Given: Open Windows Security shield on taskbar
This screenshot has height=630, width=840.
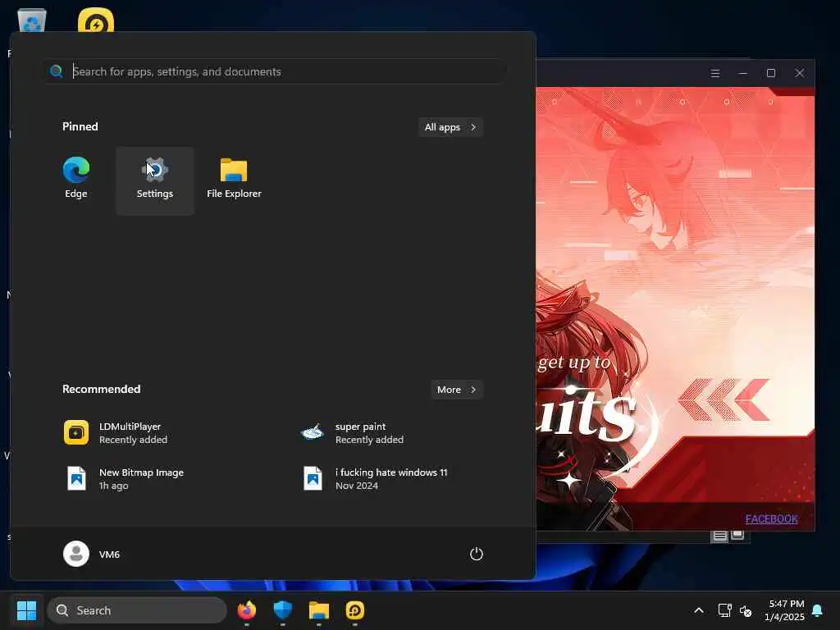Looking at the screenshot, I should [282, 610].
